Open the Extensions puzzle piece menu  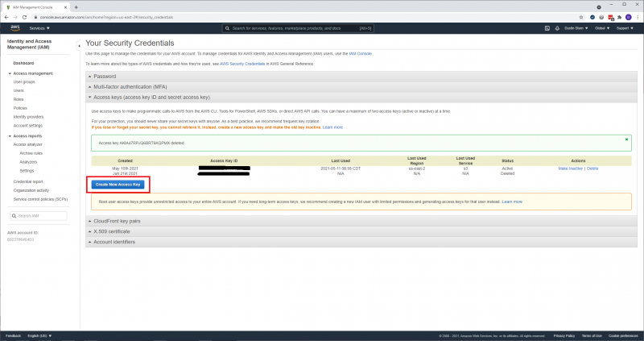tap(619, 17)
